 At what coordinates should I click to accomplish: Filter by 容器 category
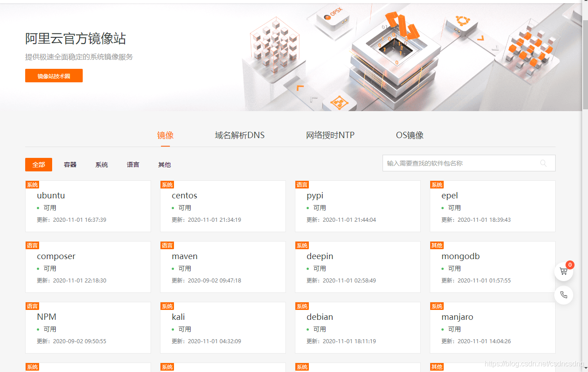click(x=70, y=165)
